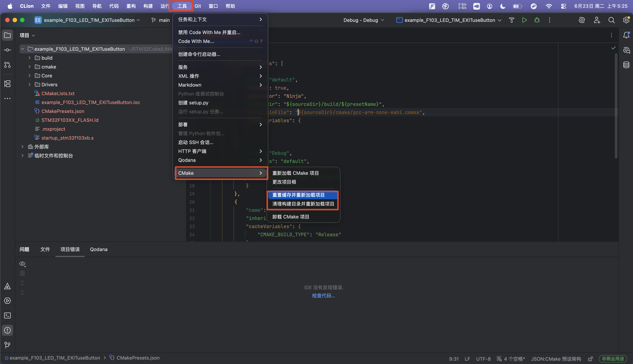Click the CMakePresets.json breadcrumb in status bar
This screenshot has width=633, height=364.
(x=135, y=358)
